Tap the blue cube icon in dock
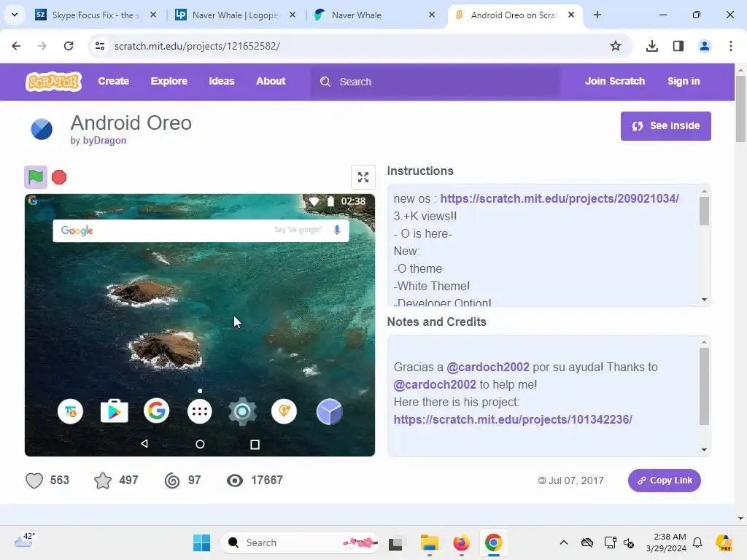Image resolution: width=747 pixels, height=560 pixels. pos(329,411)
